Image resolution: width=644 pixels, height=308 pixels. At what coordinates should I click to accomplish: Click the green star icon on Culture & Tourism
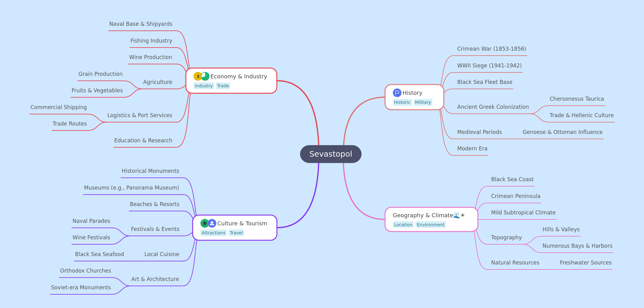[204, 223]
